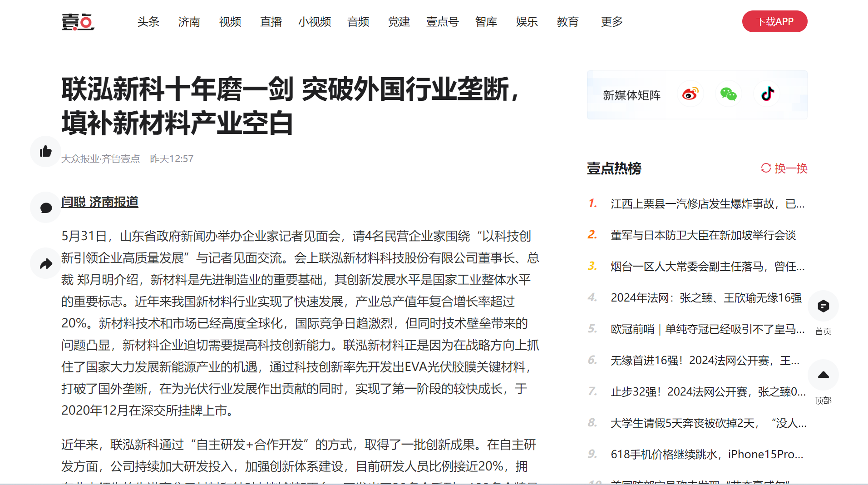Click the Weibo icon in 新媒体矩阵
The image size is (868, 485).
(x=690, y=94)
